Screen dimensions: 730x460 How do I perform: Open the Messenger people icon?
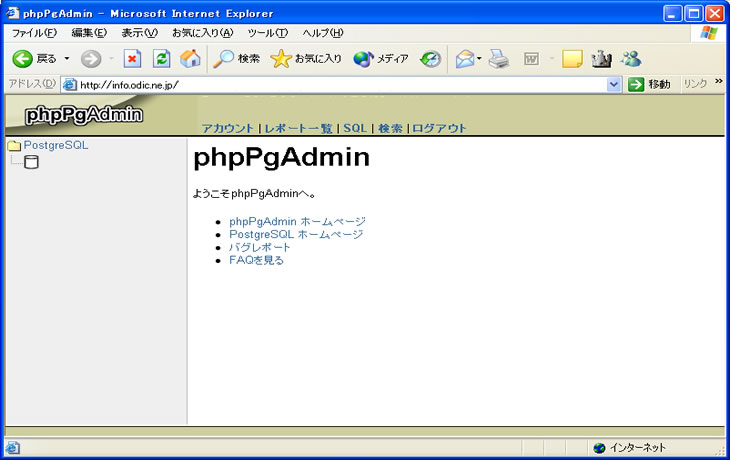631,59
